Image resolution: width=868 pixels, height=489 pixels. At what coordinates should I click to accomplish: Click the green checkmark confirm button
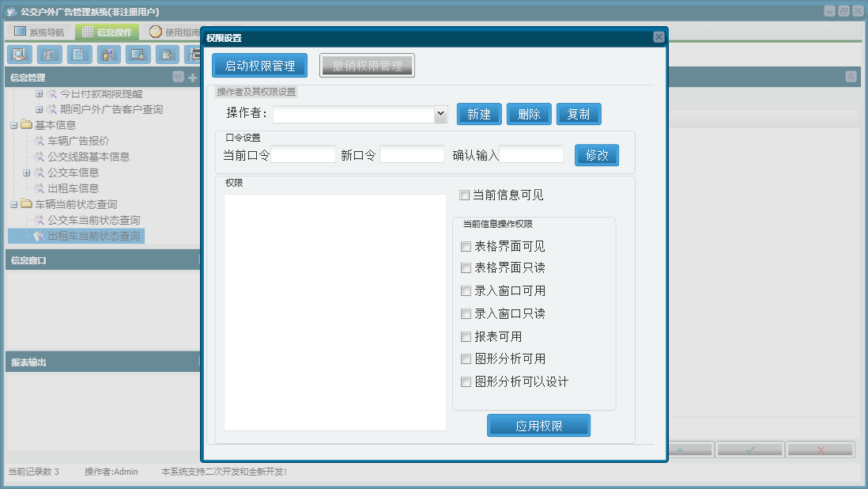click(x=749, y=449)
